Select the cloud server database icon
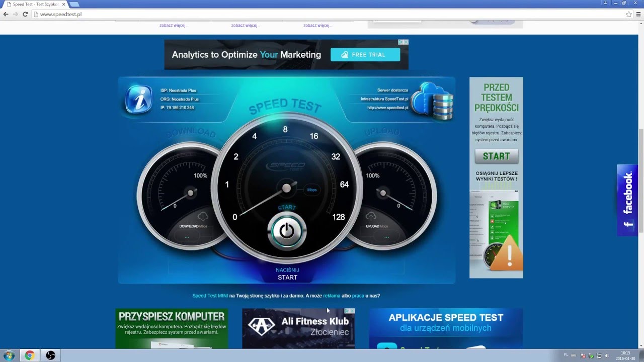This screenshot has width=644, height=362. pyautogui.click(x=432, y=102)
